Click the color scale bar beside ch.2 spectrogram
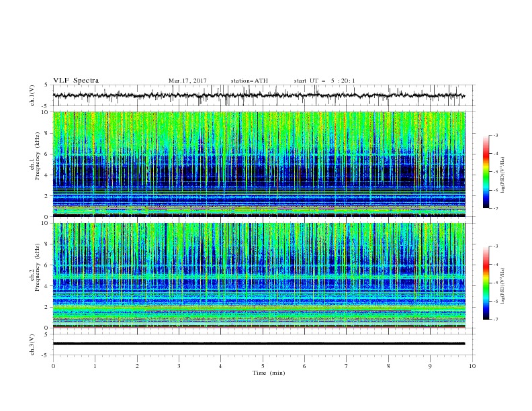 click(486, 283)
